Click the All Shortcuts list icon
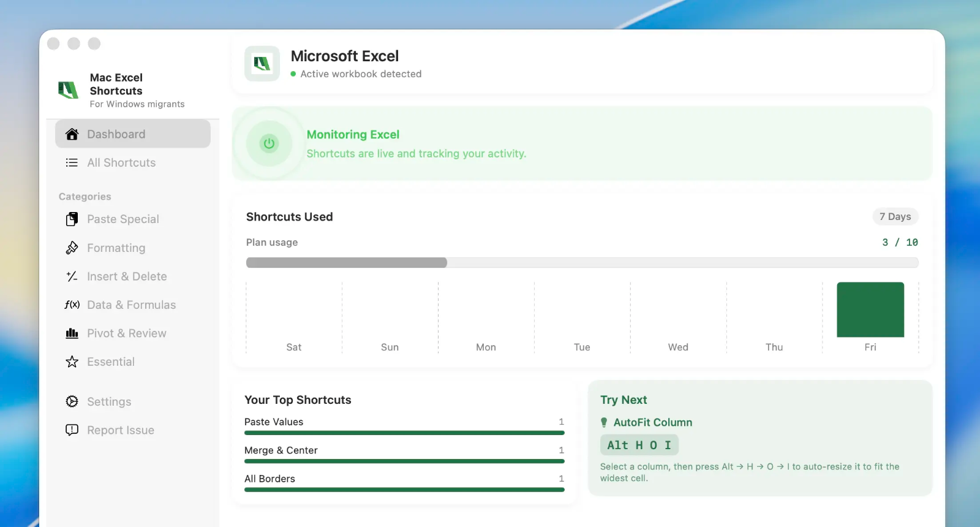This screenshot has height=527, width=980. (72, 162)
